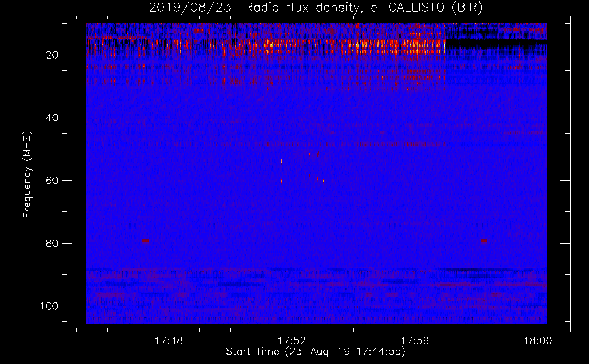The width and height of the screenshot is (589, 364).
Task: Click the red marker near 80 MHz at 17:47
Action: tap(146, 241)
